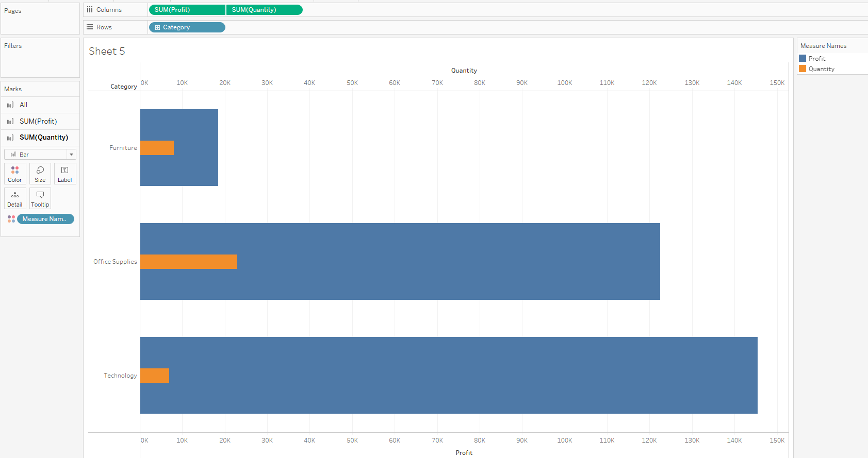
Task: Select SUM(Profit) pill on Columns shelf
Action: pyautogui.click(x=187, y=10)
